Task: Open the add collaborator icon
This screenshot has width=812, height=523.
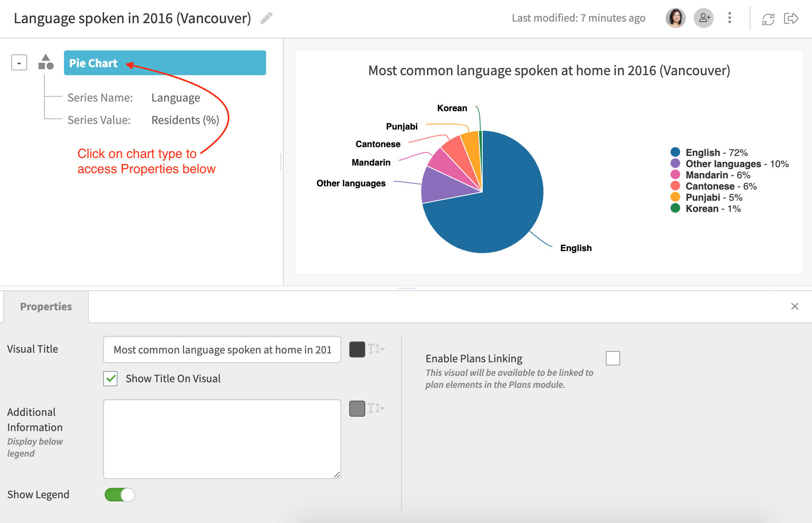Action: (x=704, y=18)
